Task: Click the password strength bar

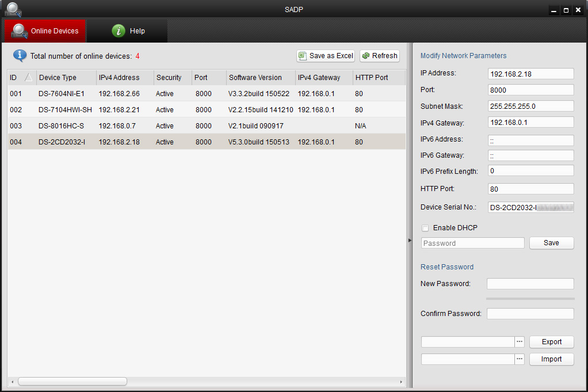Action: [x=530, y=299]
